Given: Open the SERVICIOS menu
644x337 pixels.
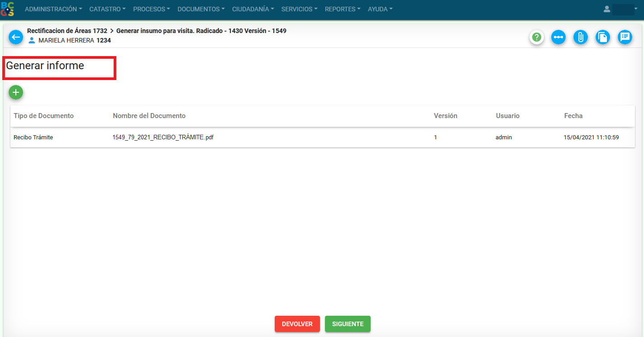Looking at the screenshot, I should (299, 9).
